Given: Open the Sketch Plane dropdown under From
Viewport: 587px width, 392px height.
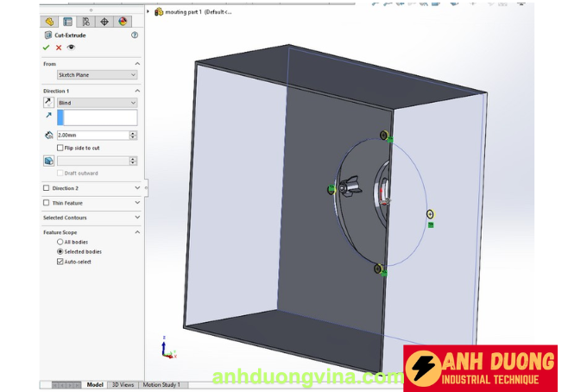Looking at the screenshot, I should click(x=97, y=75).
